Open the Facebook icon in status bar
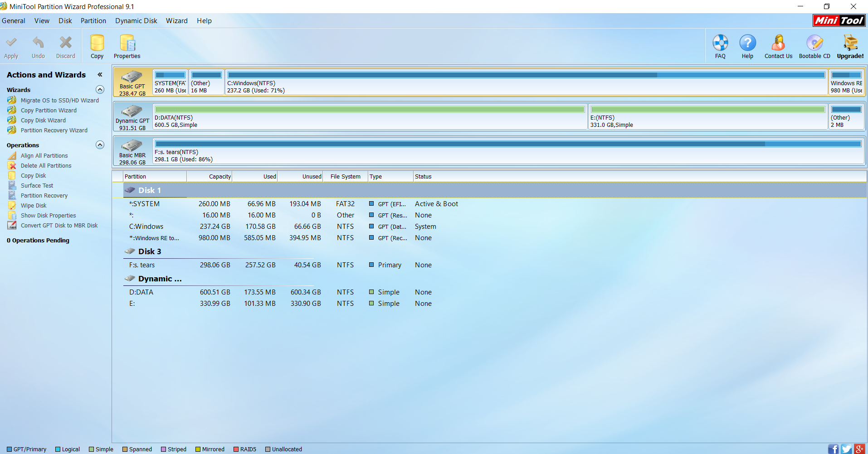Screen dimensions: 868x454 pos(833,449)
